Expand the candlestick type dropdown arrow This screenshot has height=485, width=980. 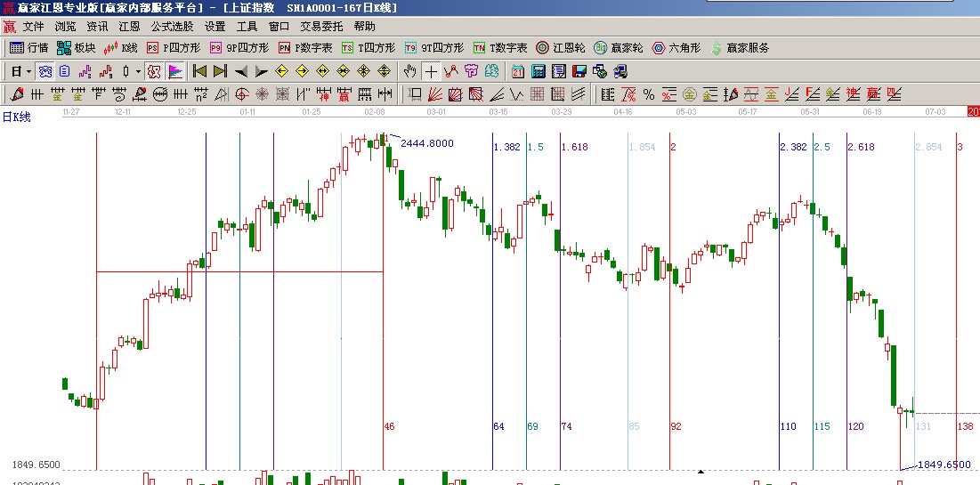pyautogui.click(x=138, y=71)
